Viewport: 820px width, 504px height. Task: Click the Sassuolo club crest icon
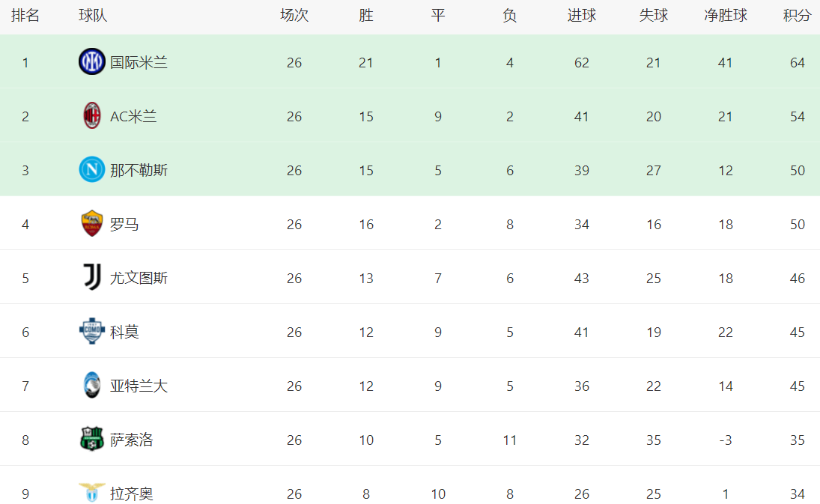click(x=91, y=440)
